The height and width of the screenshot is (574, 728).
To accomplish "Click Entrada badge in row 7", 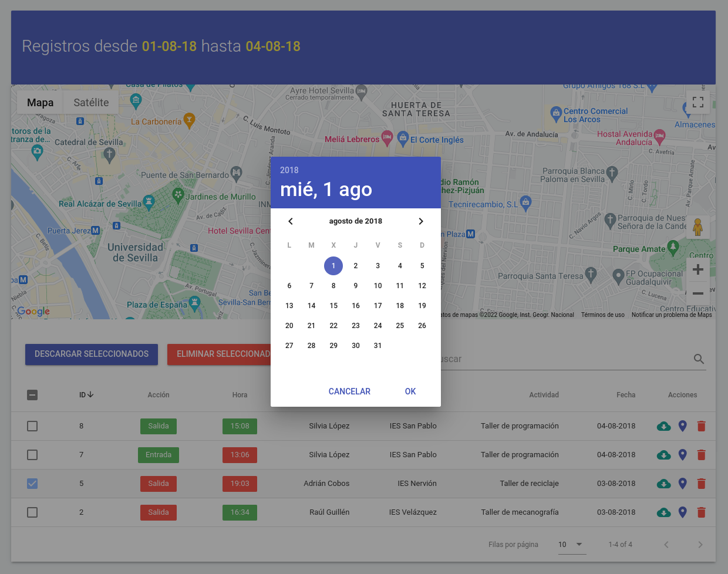I will tap(159, 455).
